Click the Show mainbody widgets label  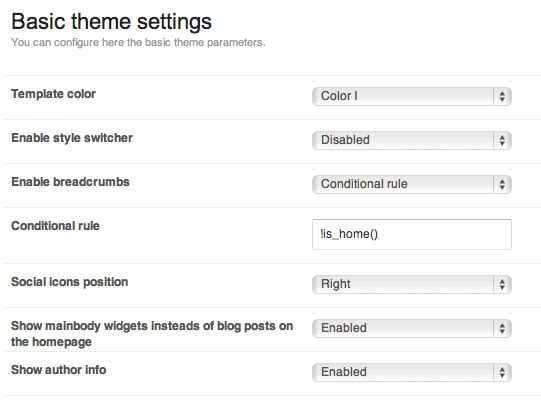[x=152, y=334]
